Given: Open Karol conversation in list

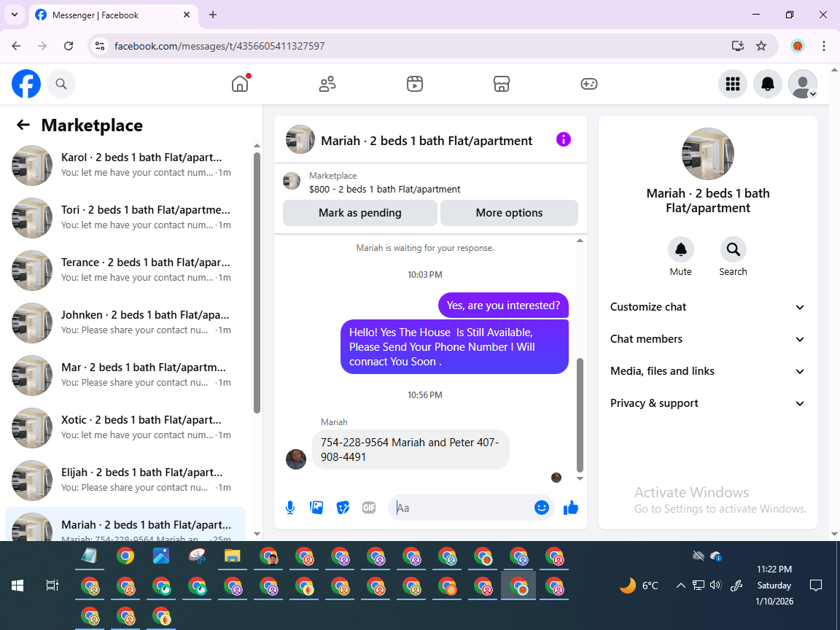Looking at the screenshot, I should (126, 165).
